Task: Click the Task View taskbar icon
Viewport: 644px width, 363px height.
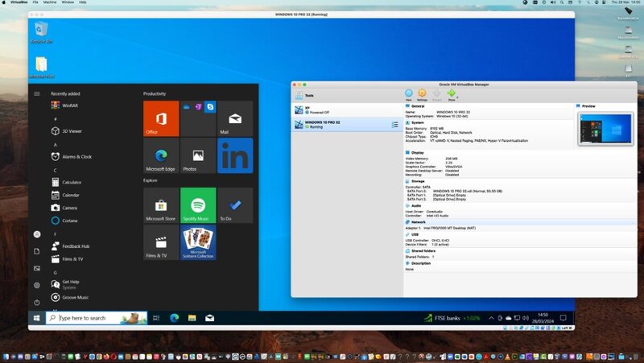Action: (x=156, y=318)
